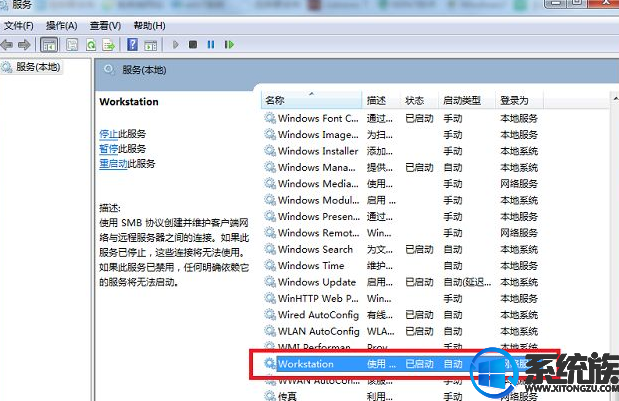
Task: Click the gear icon beside Workstation
Action: pyautogui.click(x=270, y=364)
